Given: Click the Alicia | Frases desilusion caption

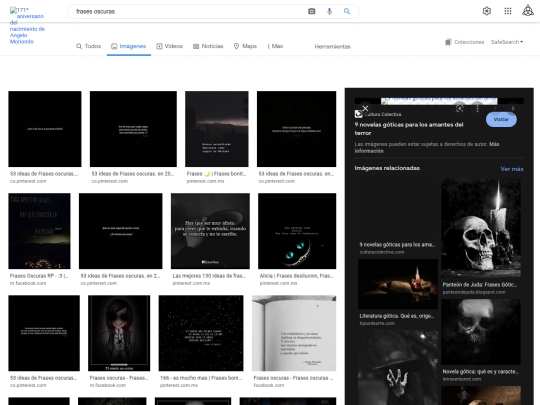Looking at the screenshot, I should 297,276.
